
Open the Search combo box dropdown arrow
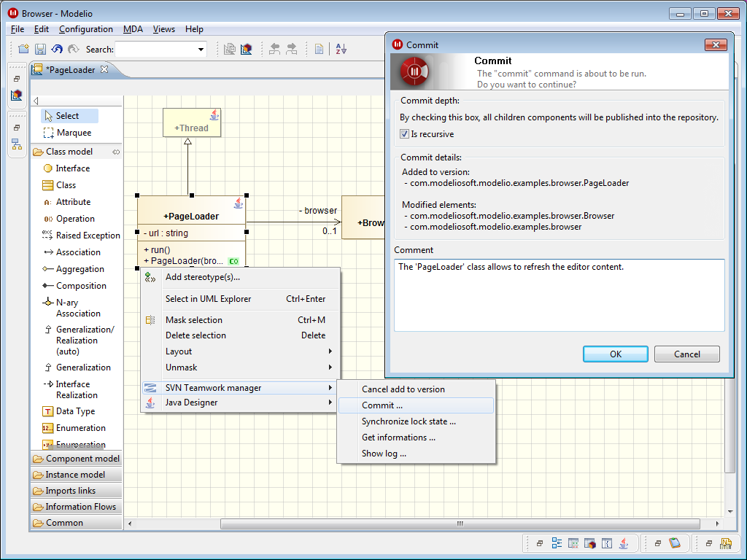[x=201, y=49]
